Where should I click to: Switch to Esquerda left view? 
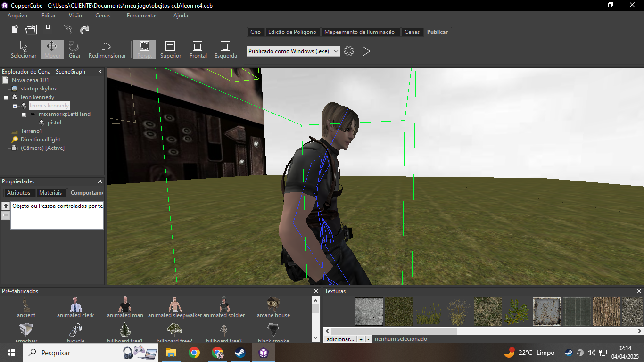(x=225, y=49)
